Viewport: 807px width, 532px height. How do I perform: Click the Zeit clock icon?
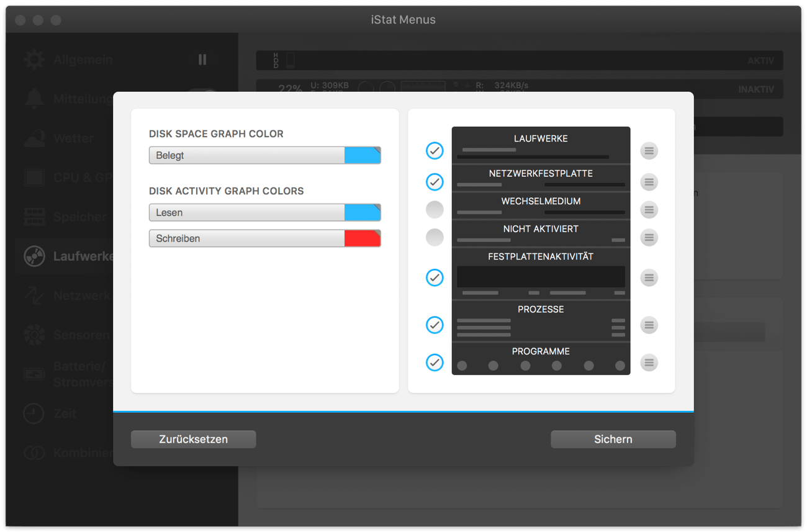click(34, 413)
